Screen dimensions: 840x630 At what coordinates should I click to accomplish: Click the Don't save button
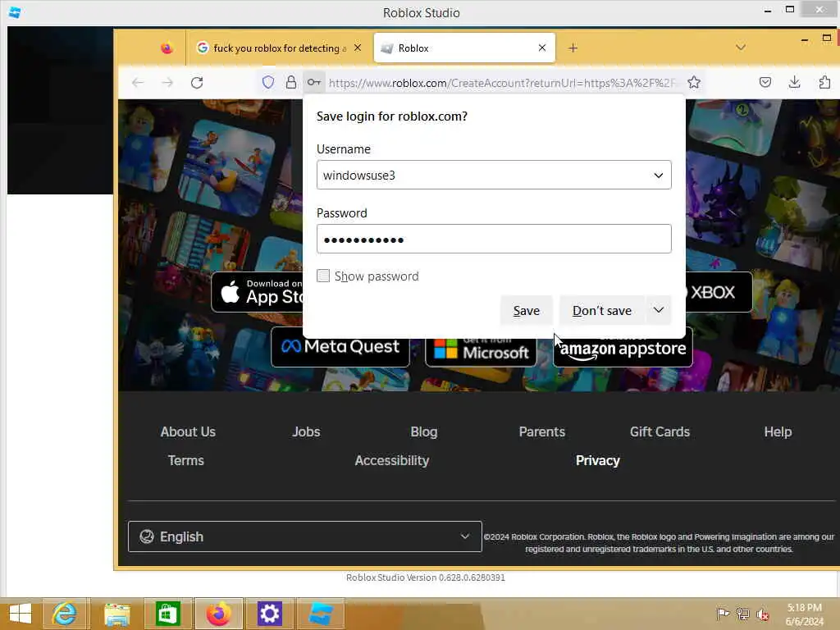[602, 311]
